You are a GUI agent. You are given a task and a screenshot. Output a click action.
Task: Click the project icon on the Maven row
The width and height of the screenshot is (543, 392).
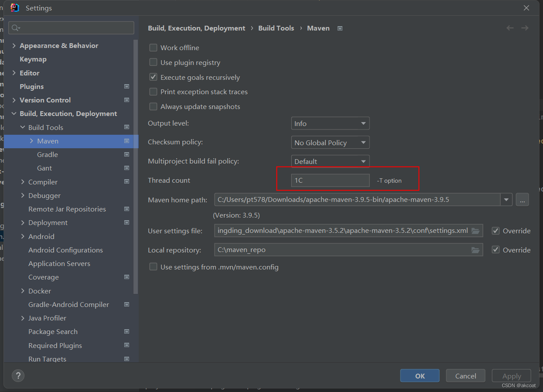tap(126, 141)
